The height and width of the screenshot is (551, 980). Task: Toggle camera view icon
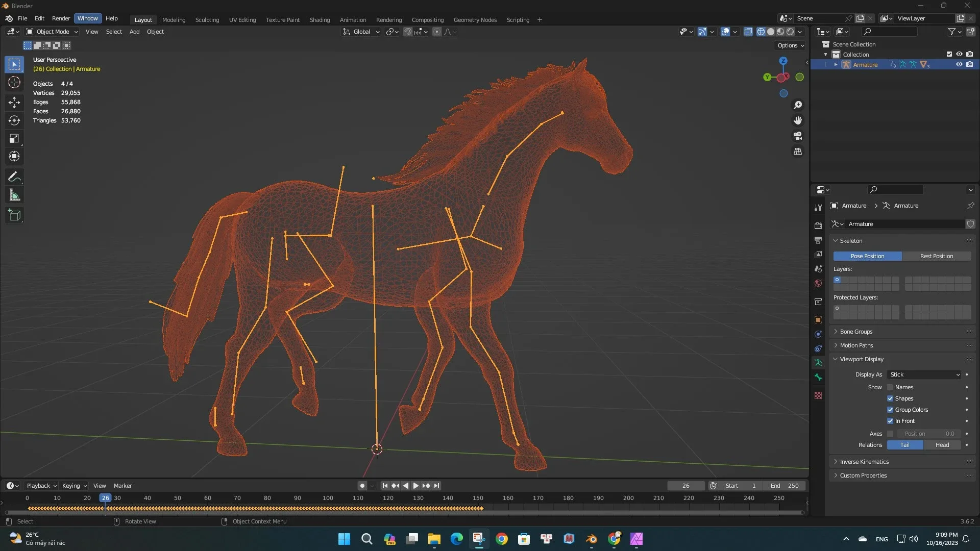798,136
